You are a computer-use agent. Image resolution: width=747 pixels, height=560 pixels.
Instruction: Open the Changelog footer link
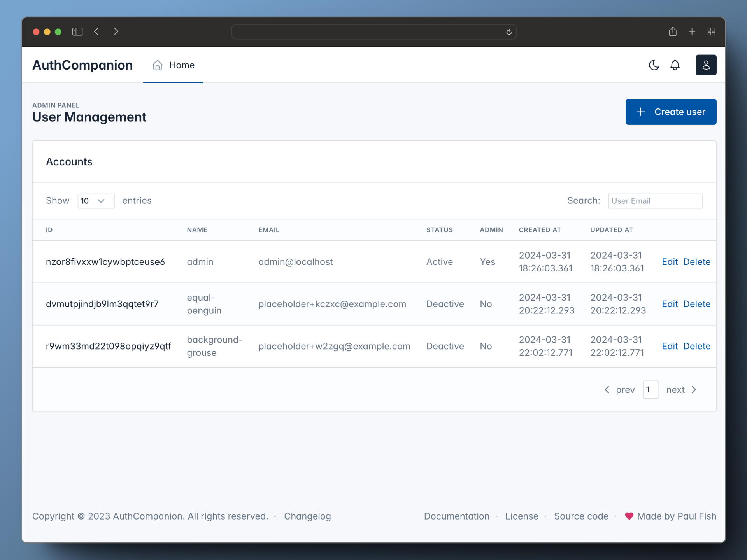[307, 516]
